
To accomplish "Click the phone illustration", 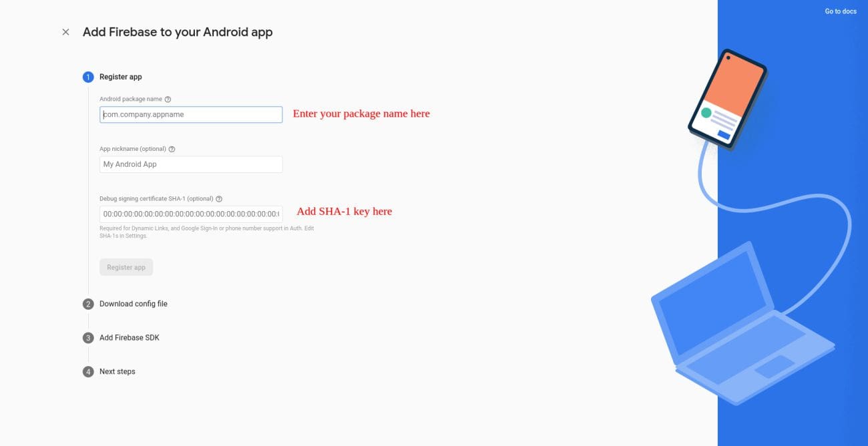I will [727, 98].
